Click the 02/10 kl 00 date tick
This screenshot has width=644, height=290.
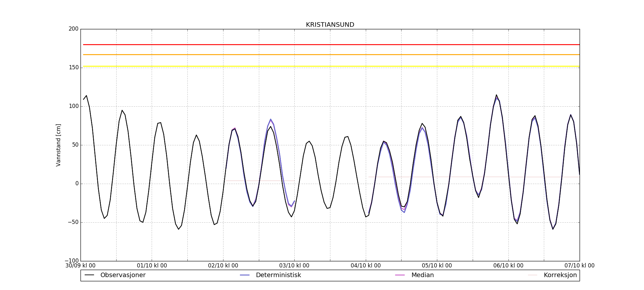[223, 266]
